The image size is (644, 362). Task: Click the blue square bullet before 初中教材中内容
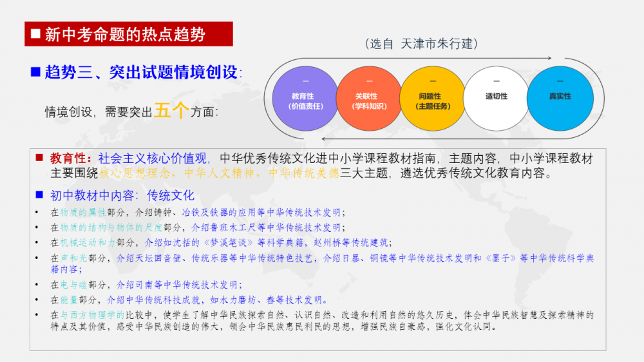[39, 195]
